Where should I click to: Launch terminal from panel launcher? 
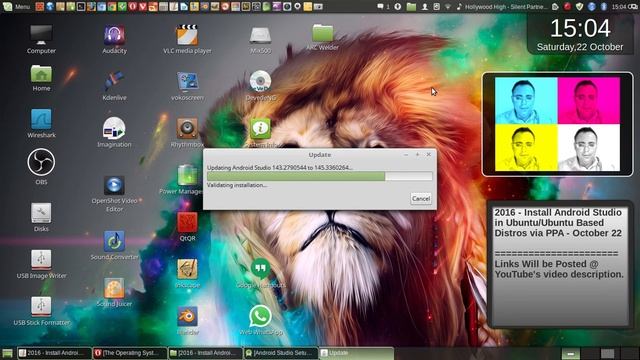[81, 7]
